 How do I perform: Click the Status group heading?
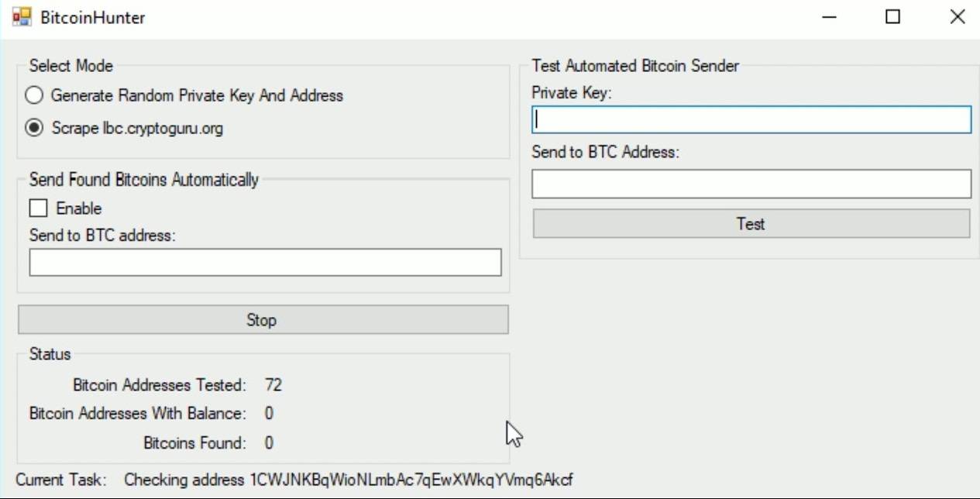pos(50,355)
